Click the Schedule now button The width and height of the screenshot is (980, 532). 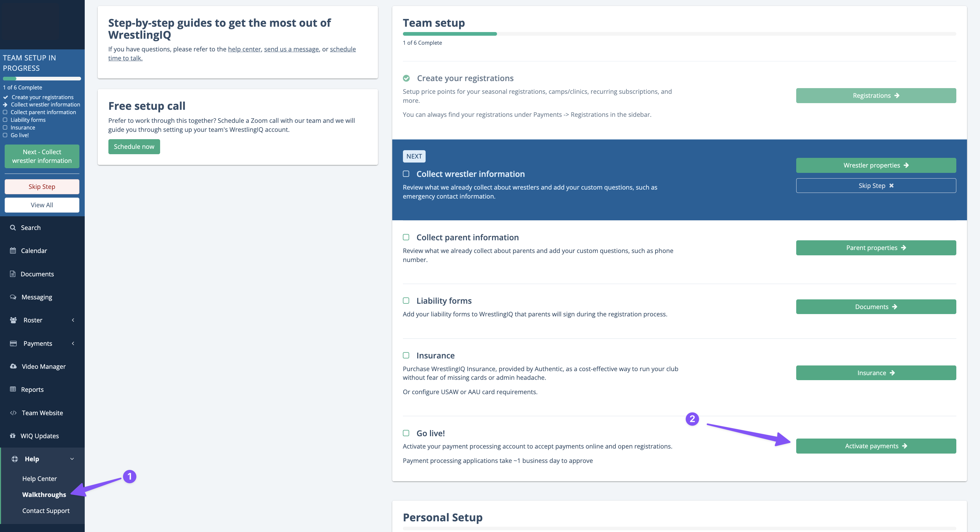coord(134,147)
